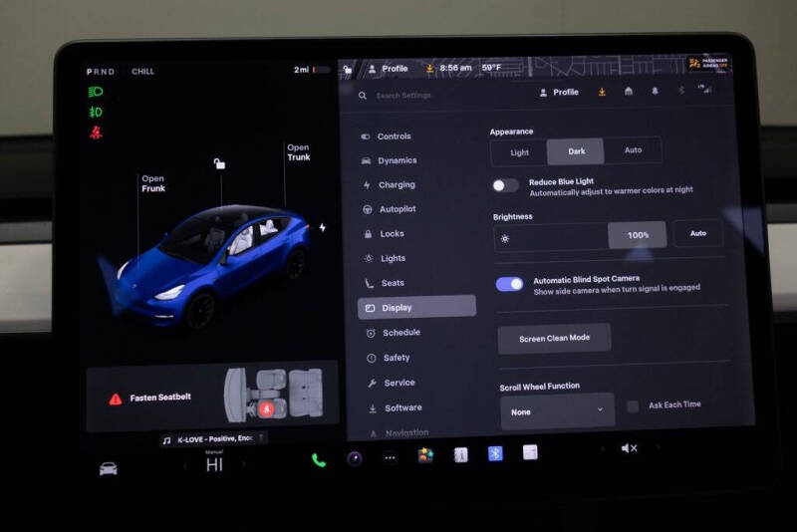Toggle the Reduce Blue Light switch

[x=505, y=185]
